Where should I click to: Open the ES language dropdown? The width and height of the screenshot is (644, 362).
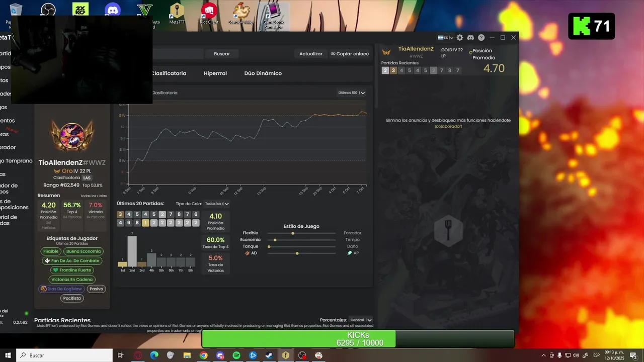[x=446, y=38]
